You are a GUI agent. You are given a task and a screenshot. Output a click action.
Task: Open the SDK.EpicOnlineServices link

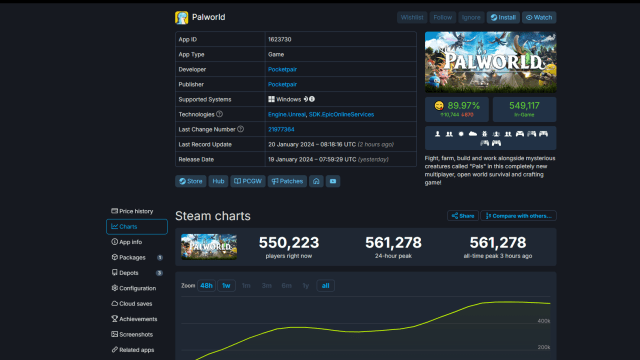341,114
